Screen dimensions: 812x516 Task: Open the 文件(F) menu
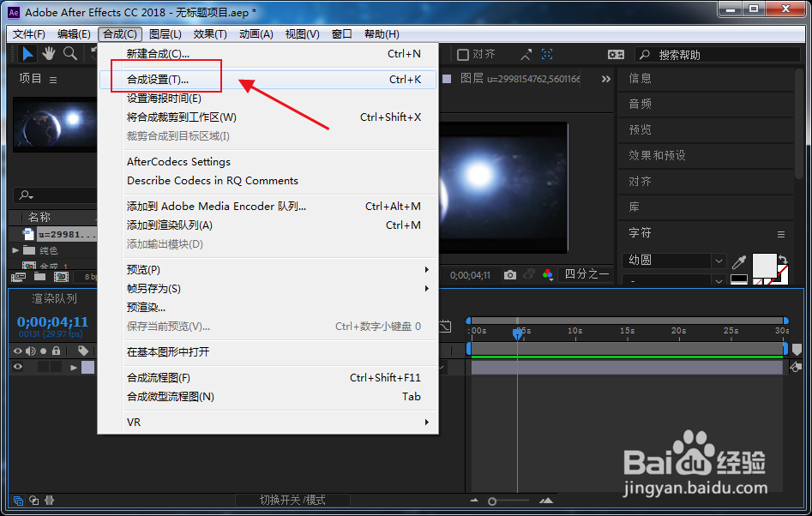tap(29, 34)
